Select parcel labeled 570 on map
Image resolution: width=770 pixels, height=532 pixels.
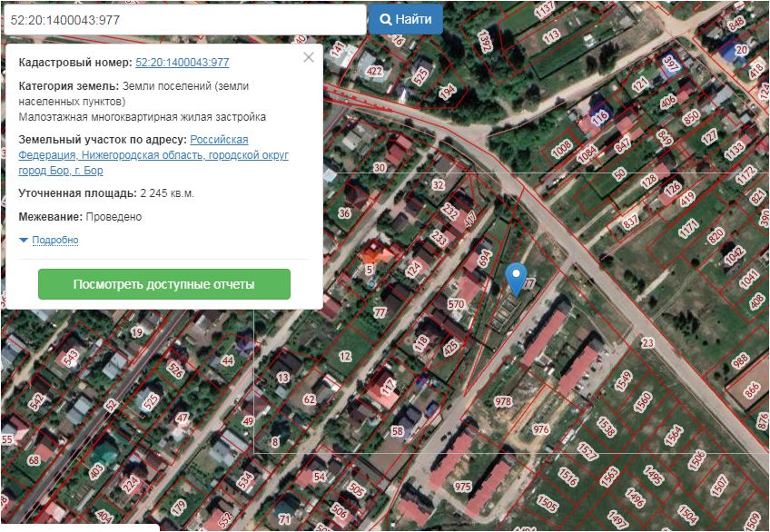(456, 304)
